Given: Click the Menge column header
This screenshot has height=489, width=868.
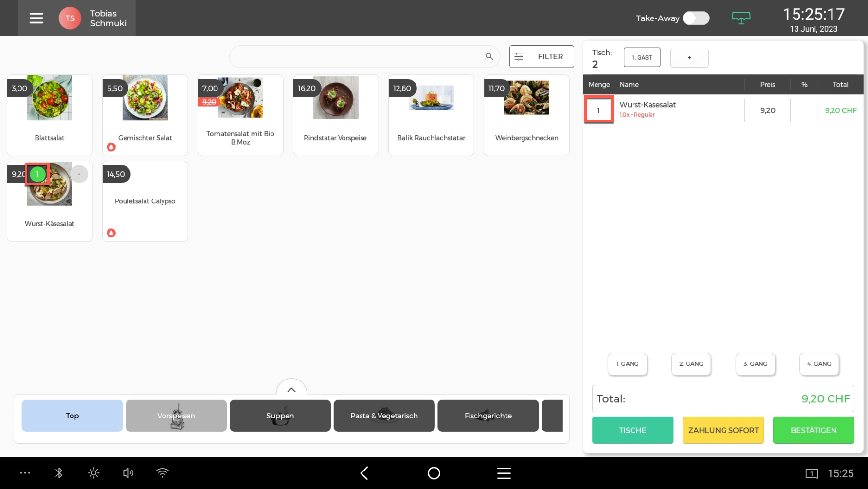Looking at the screenshot, I should coord(599,84).
